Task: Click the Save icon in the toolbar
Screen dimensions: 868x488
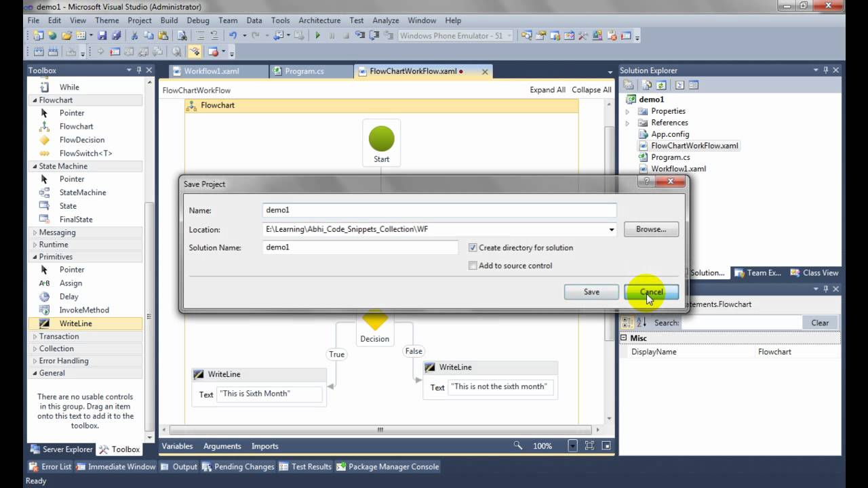Action: coord(102,35)
